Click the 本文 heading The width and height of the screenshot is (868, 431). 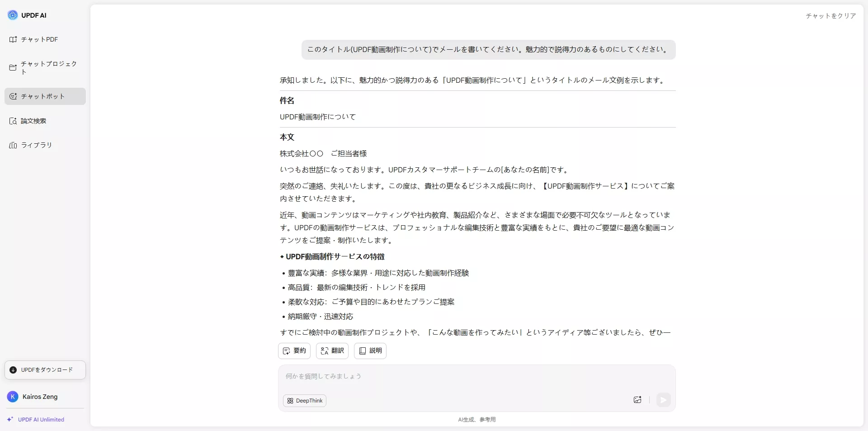click(x=287, y=137)
